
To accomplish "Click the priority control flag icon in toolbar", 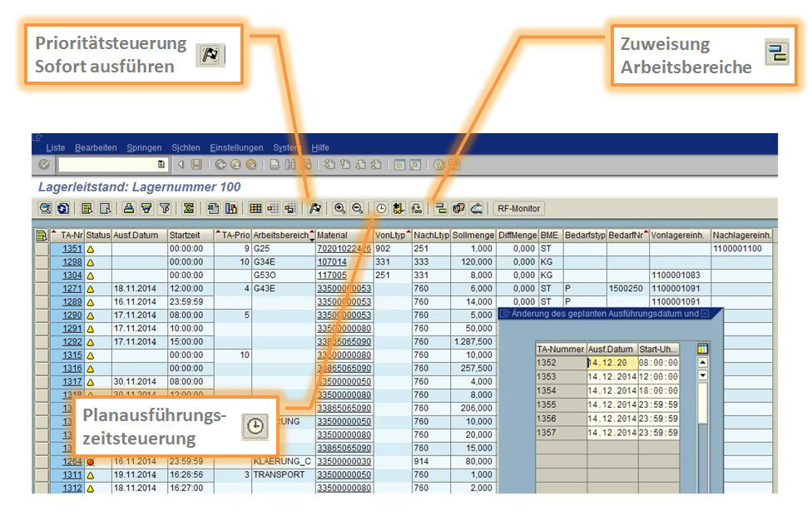I will click(314, 209).
